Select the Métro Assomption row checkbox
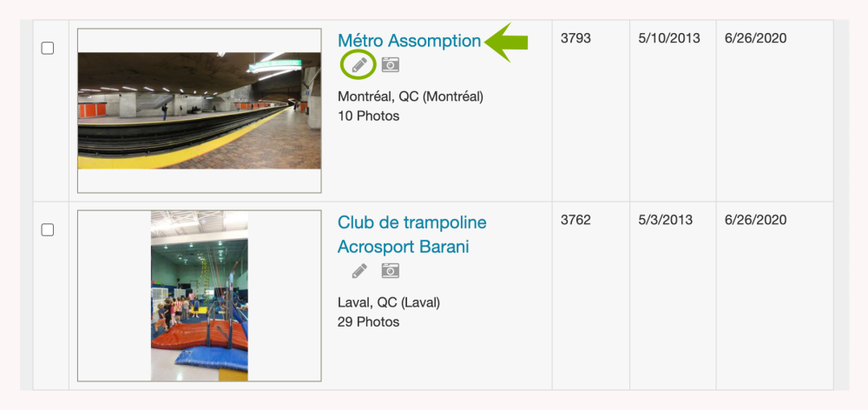The width and height of the screenshot is (868, 410). coord(48,49)
